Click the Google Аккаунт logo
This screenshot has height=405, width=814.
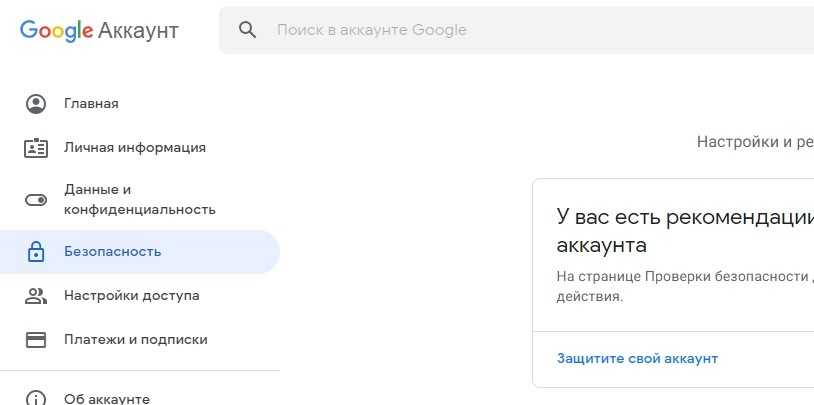click(99, 30)
